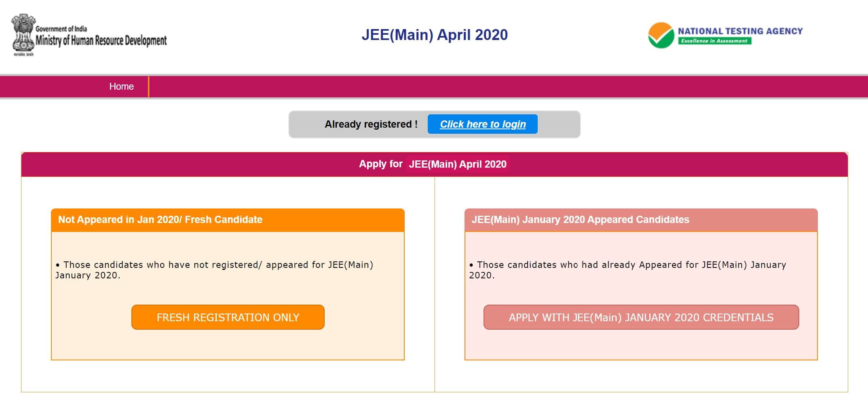This screenshot has width=868, height=402.
Task: Click the 'Government of India' text above the Ministry name
Action: (x=61, y=29)
